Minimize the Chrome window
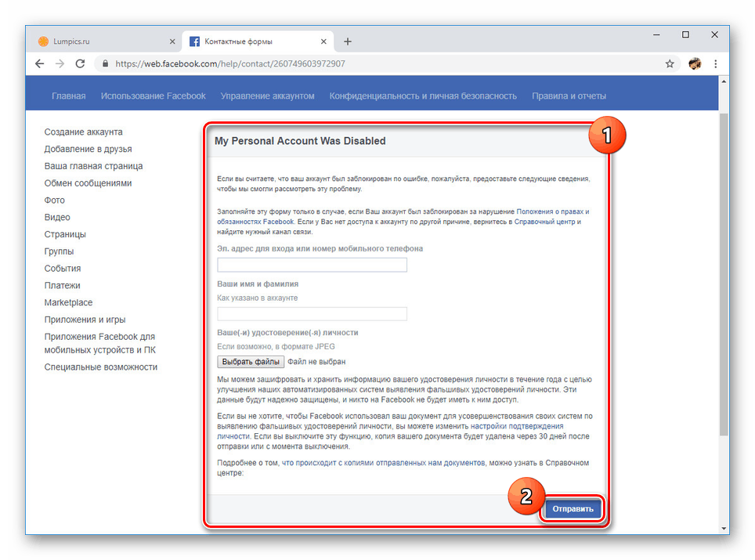Viewport: 755px width, 560px height. [656, 34]
